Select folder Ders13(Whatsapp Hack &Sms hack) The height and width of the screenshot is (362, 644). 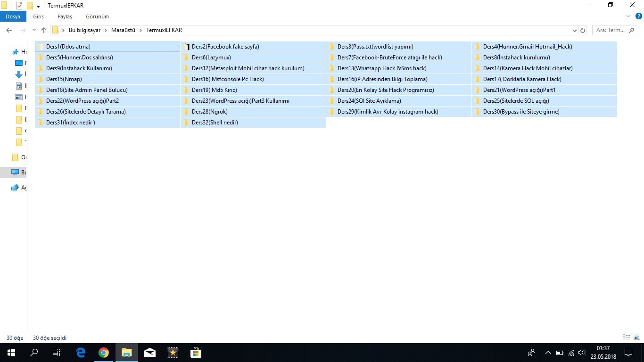[x=399, y=68]
